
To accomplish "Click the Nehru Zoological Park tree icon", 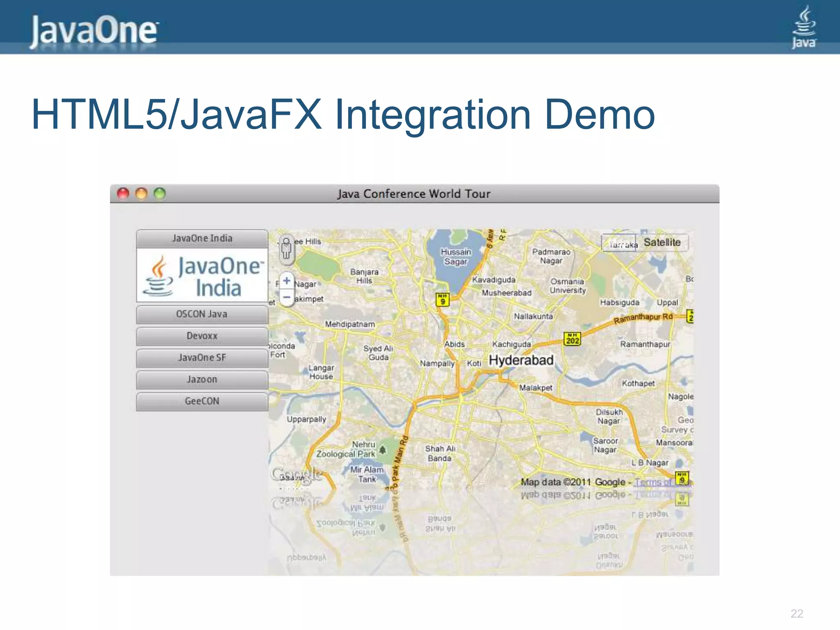I will [383, 450].
